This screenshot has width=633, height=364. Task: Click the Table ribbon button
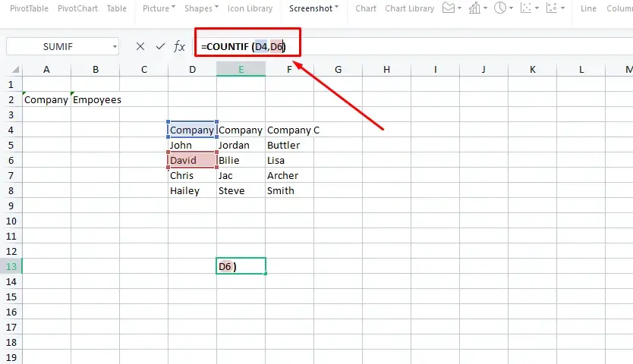pyautogui.click(x=117, y=8)
